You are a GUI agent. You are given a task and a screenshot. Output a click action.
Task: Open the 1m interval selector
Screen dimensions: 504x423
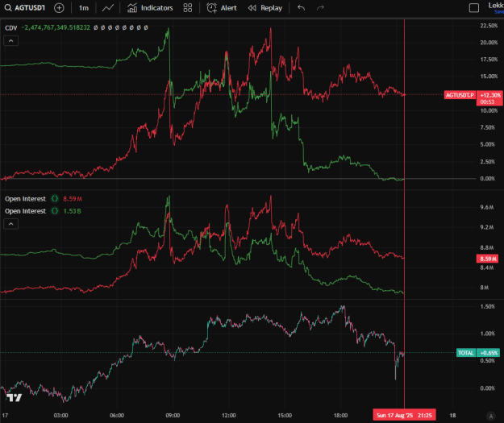pos(84,8)
